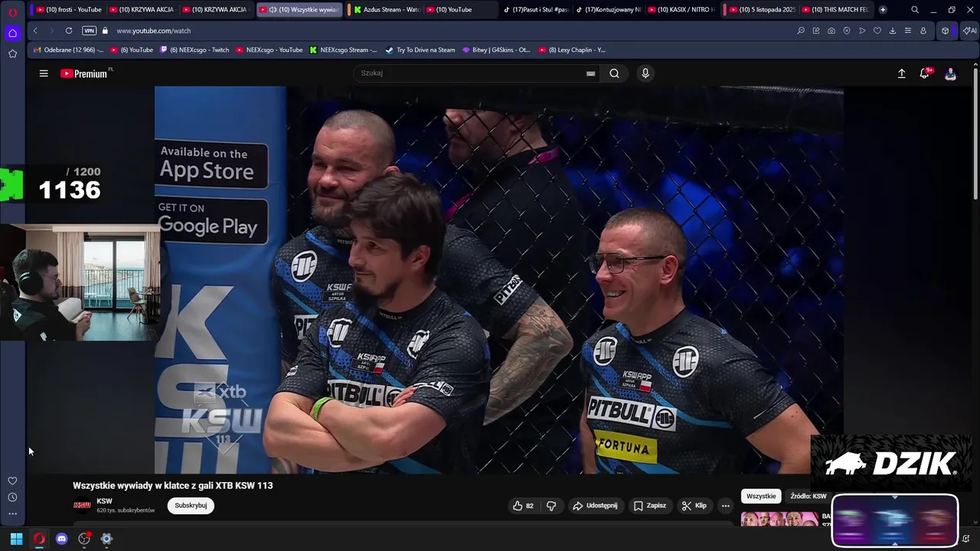Open the ad blocker shield icon
This screenshot has width=980, height=551.
[x=847, y=31]
